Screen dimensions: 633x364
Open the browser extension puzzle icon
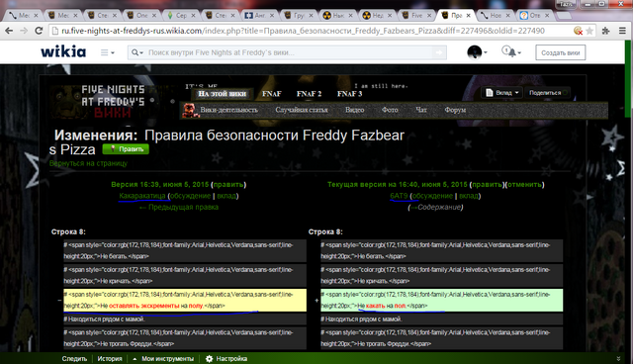(x=606, y=31)
